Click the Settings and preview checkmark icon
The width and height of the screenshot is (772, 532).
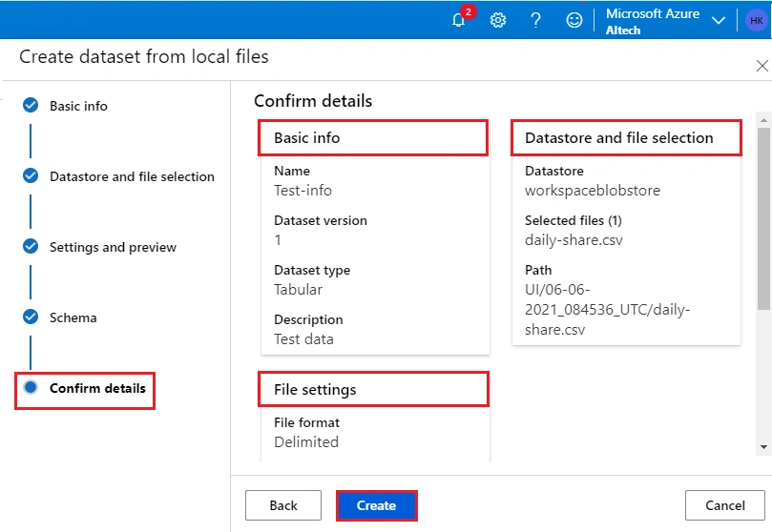pos(31,246)
